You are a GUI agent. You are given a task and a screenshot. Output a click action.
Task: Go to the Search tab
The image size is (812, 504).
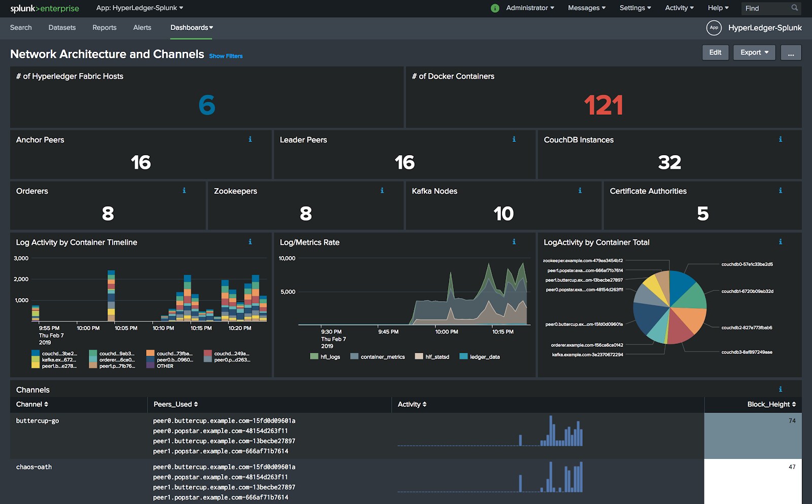(21, 27)
